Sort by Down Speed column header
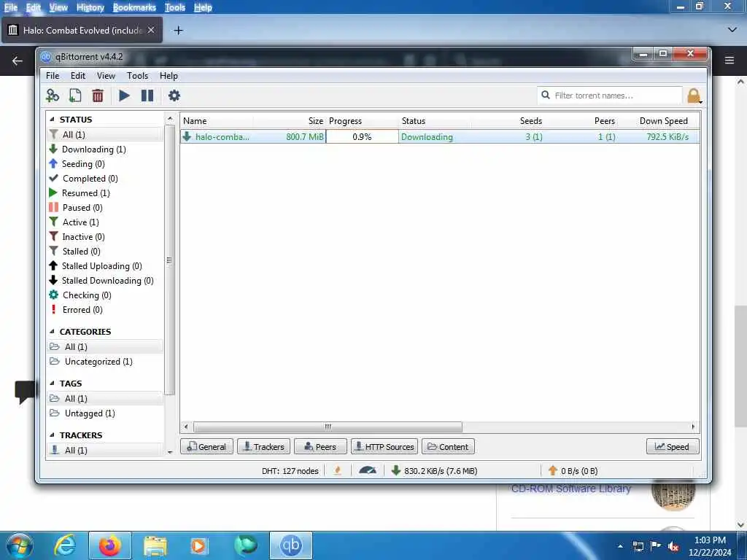The image size is (747, 560). pyautogui.click(x=663, y=121)
